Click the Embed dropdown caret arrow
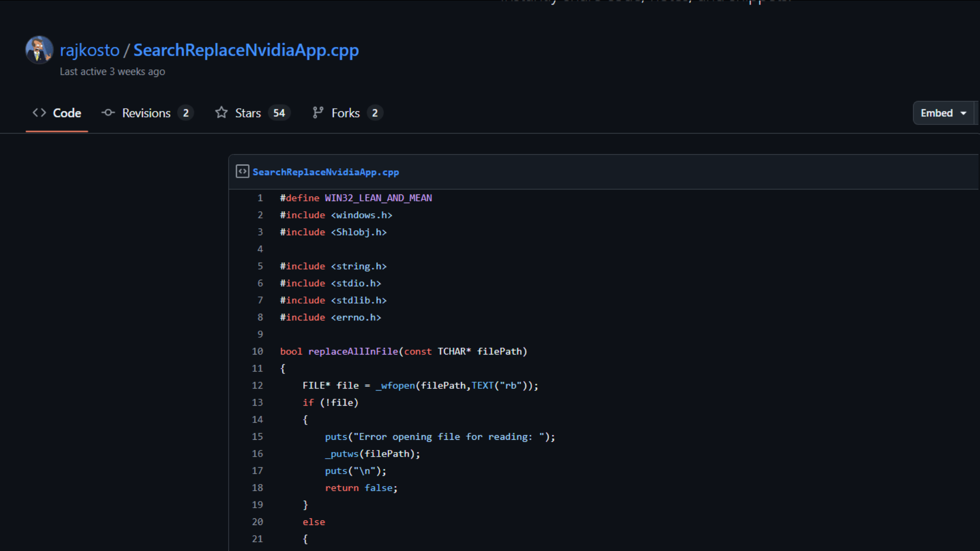980x551 pixels. pyautogui.click(x=964, y=113)
